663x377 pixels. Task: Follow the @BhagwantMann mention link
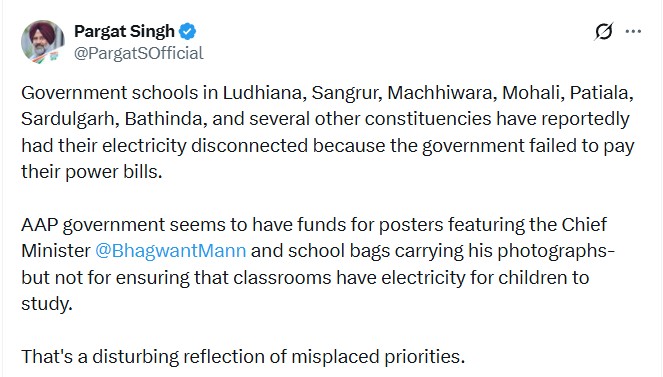click(170, 251)
